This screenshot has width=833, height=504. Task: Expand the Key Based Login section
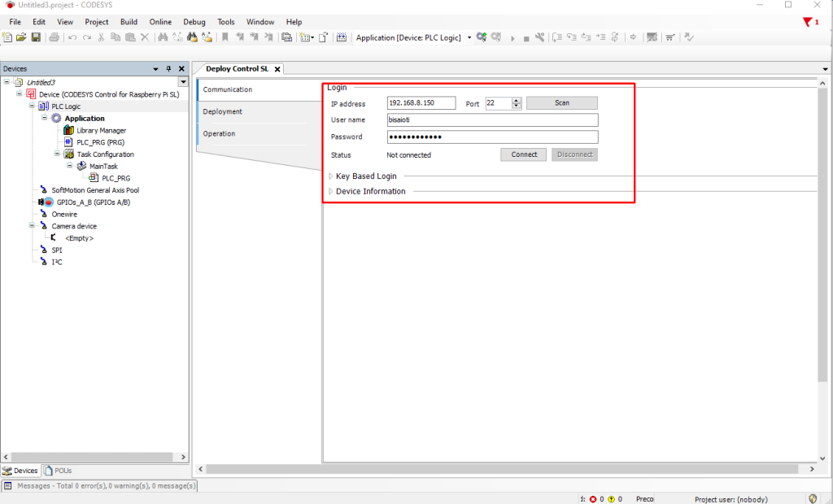coord(331,176)
